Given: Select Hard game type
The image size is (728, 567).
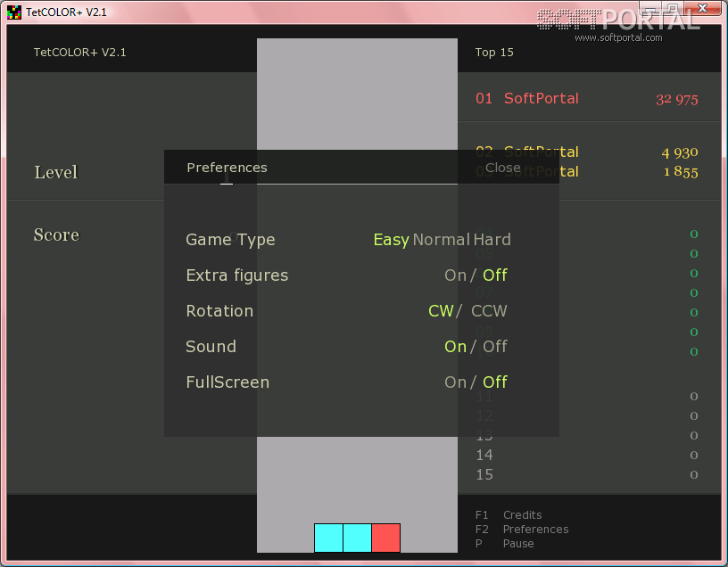Looking at the screenshot, I should coord(492,240).
